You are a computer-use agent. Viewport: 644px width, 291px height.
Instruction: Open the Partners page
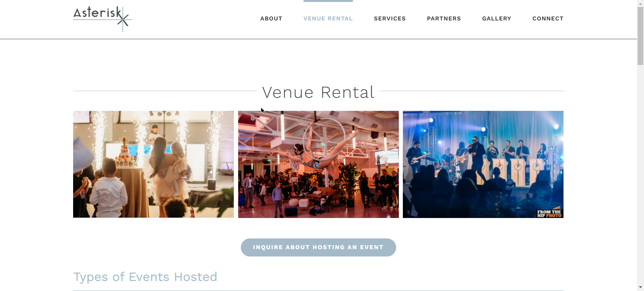[444, 19]
